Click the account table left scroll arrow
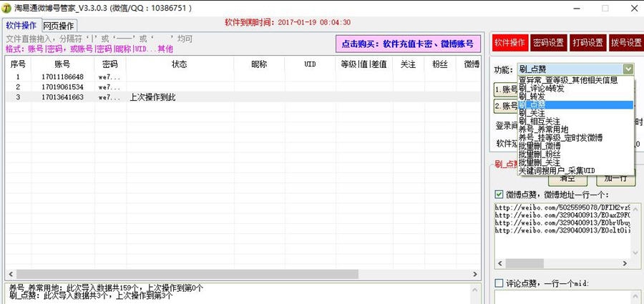 tap(11, 274)
